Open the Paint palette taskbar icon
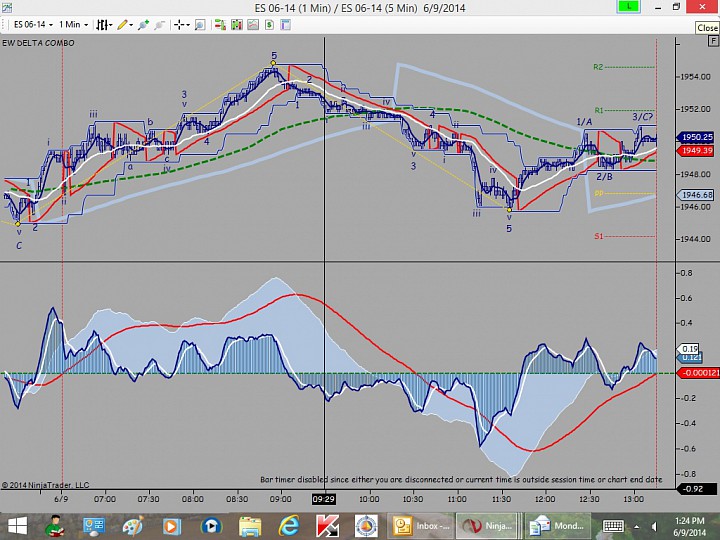This screenshot has width=720, height=540. (133, 526)
